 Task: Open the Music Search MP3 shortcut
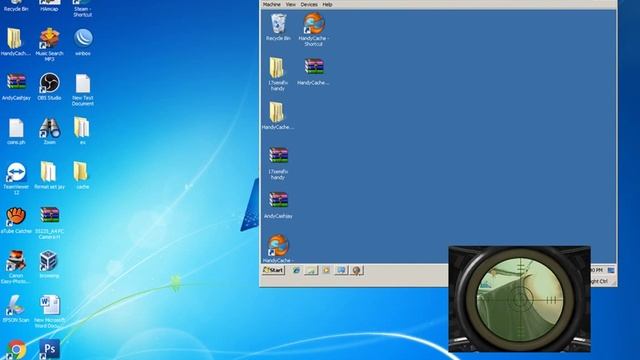49,45
